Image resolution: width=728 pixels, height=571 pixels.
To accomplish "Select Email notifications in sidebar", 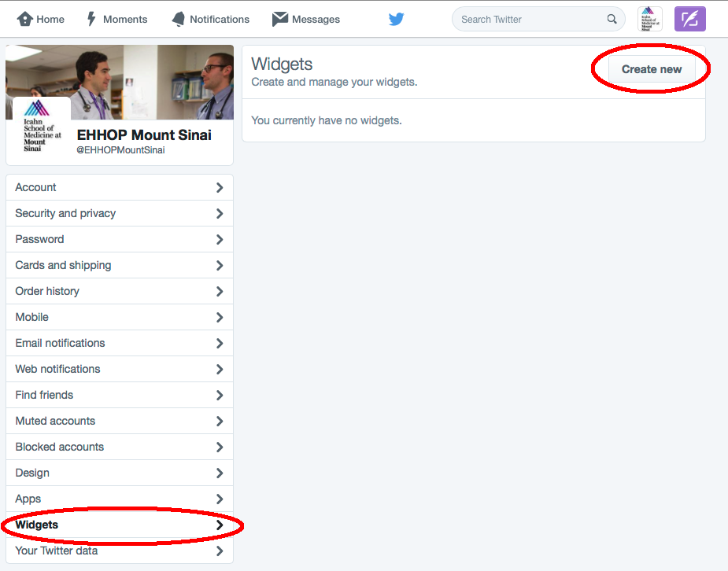I will (x=60, y=343).
